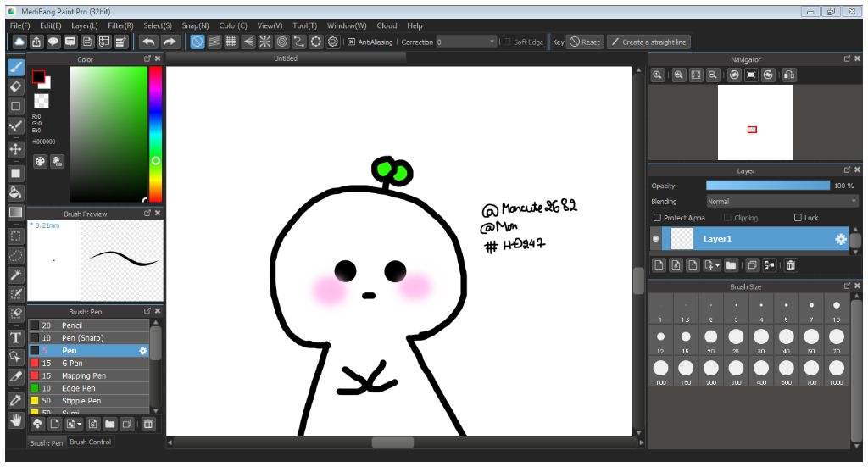Zoom in using Navigator magnifier plus
The height and width of the screenshot is (467, 868).
pos(679,75)
